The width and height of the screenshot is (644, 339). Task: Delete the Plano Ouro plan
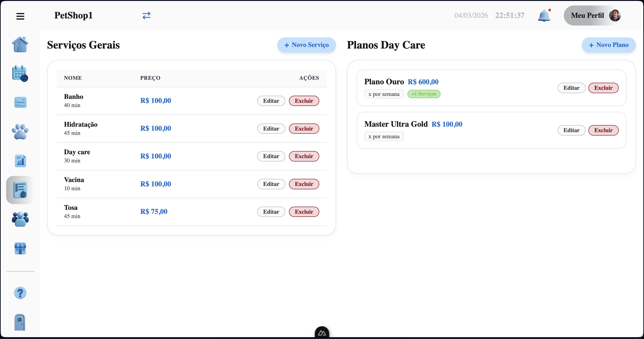tap(603, 88)
